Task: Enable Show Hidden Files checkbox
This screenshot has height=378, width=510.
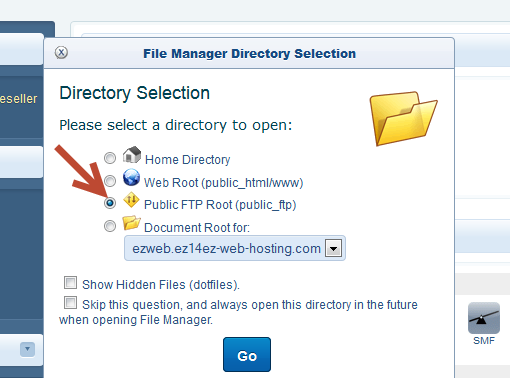Action: (x=70, y=282)
